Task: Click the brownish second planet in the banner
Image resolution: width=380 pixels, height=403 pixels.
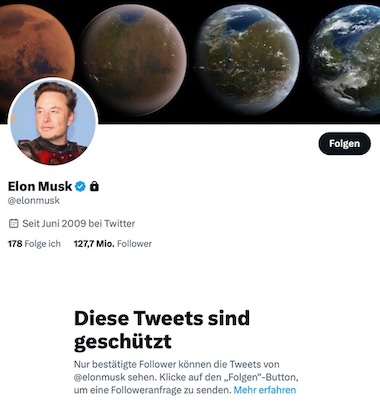Action: click(133, 60)
